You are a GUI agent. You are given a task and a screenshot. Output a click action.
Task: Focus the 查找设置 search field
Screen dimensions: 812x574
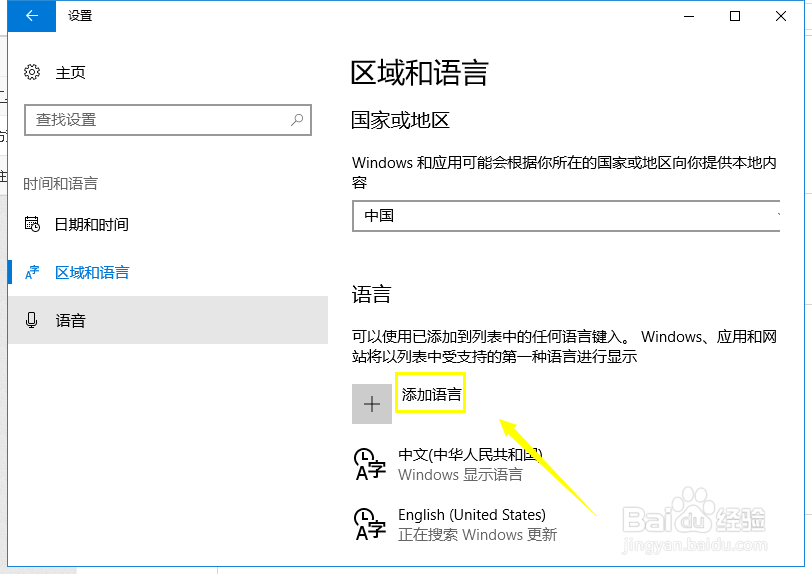coord(168,120)
